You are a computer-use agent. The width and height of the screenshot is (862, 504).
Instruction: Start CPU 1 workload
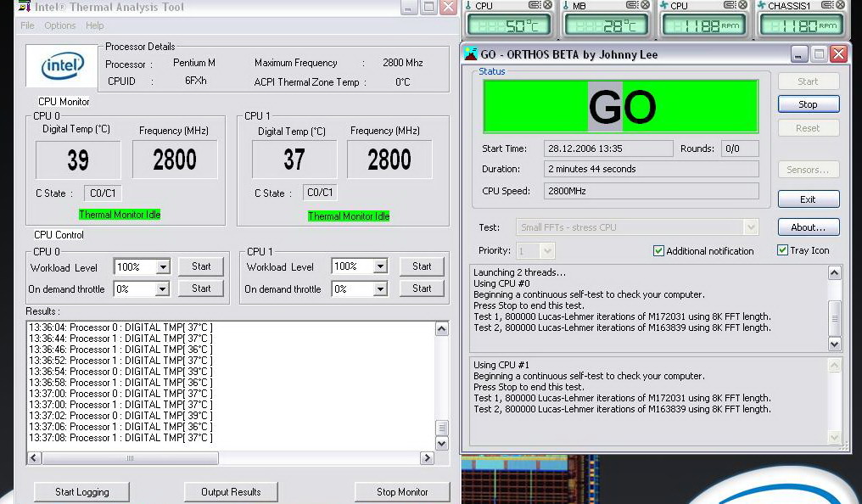422,266
